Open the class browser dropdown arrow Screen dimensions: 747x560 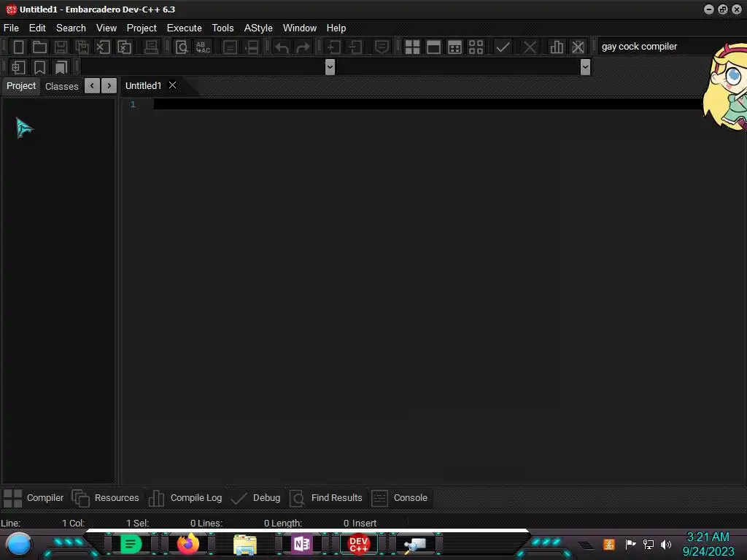click(330, 67)
